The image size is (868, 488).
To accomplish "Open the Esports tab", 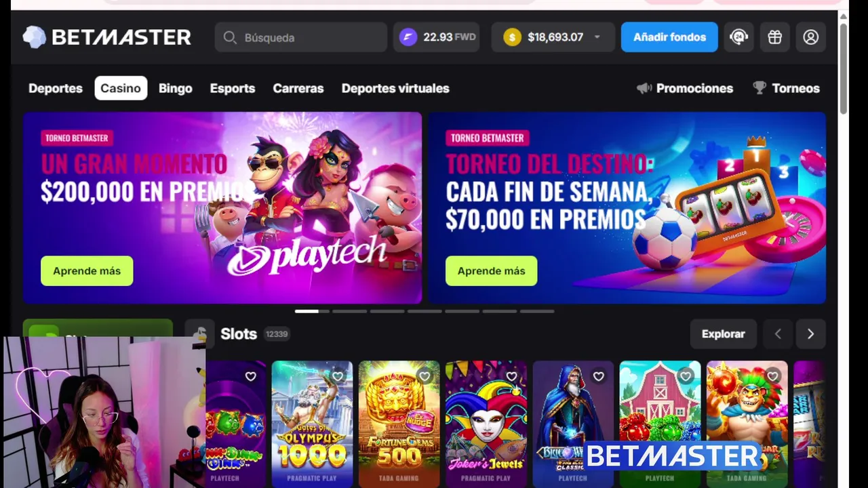I will (233, 88).
